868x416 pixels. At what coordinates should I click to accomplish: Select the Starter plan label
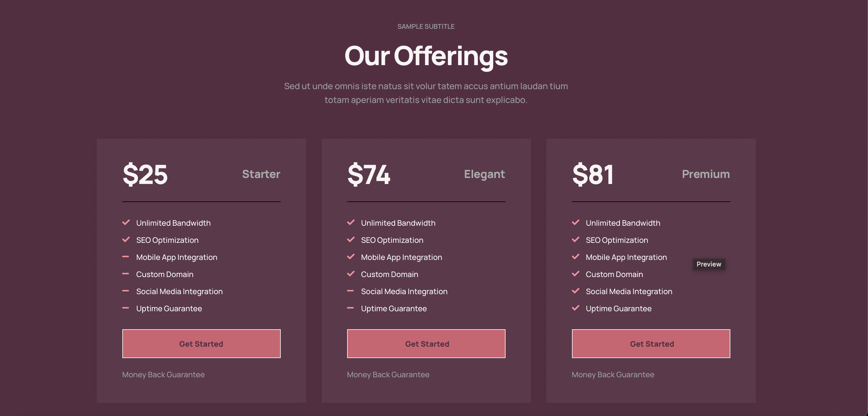(x=261, y=174)
